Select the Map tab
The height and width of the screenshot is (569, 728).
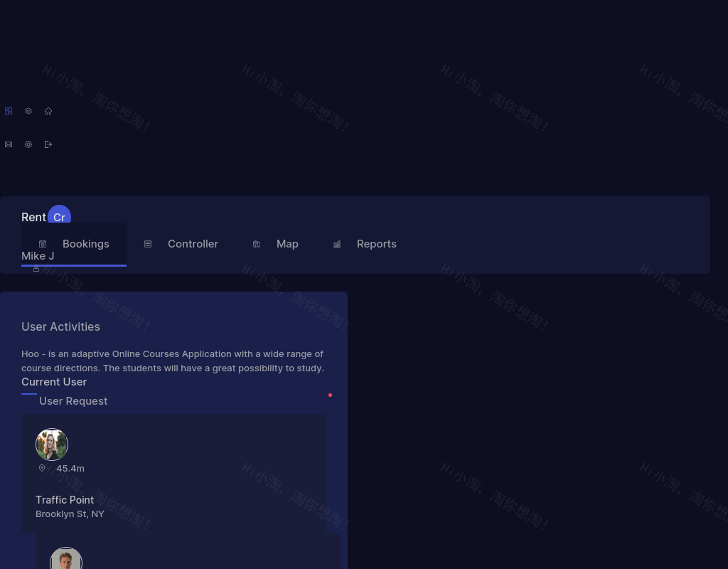(287, 244)
